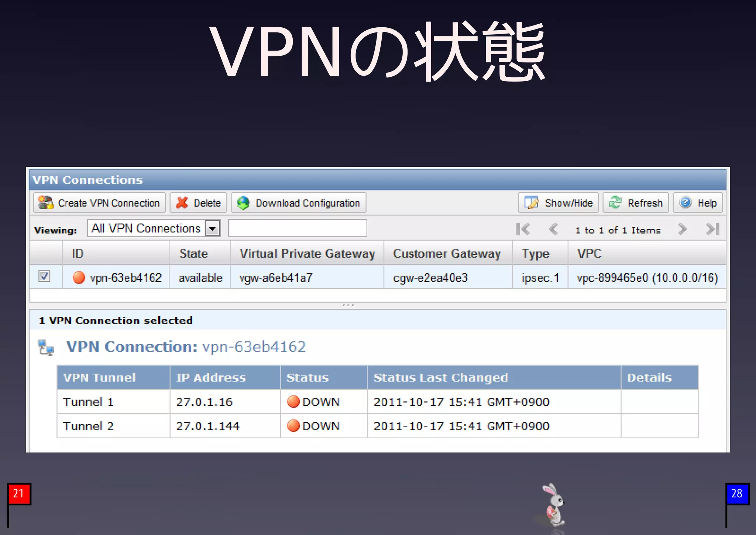Click the Customer Gateway column header
Screen dimensions: 756x535
coord(447,253)
